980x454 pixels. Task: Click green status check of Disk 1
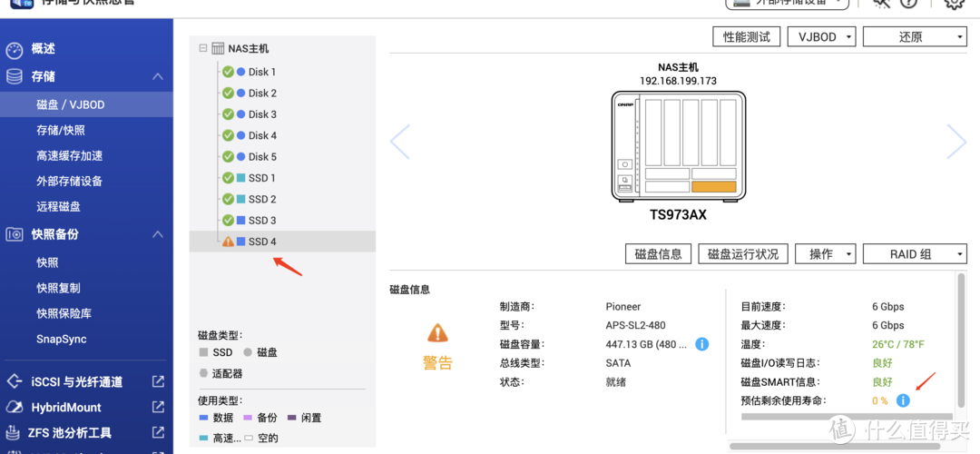coord(228,72)
